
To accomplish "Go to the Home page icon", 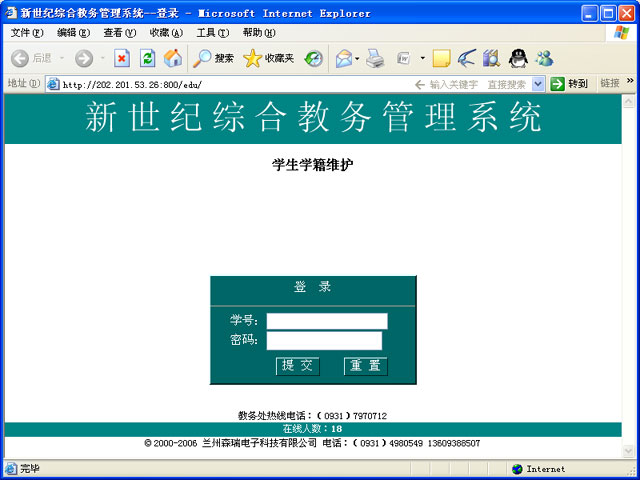I will tap(173, 58).
